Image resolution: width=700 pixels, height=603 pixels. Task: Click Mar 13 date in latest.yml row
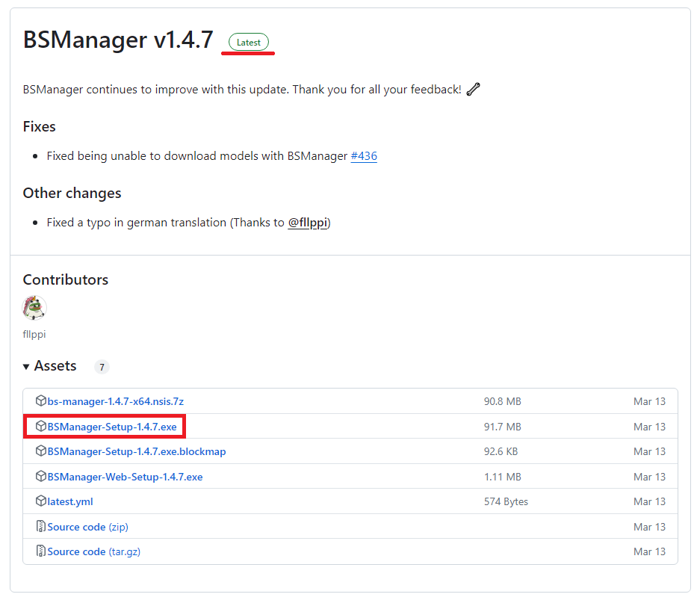click(x=649, y=501)
